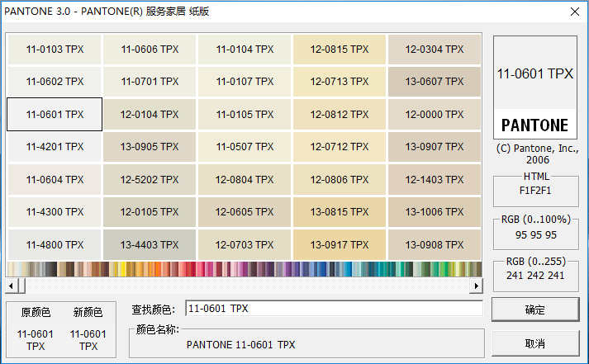Close the PANTONE 3.0 dialog
The image size is (589, 364).
pos(575,12)
